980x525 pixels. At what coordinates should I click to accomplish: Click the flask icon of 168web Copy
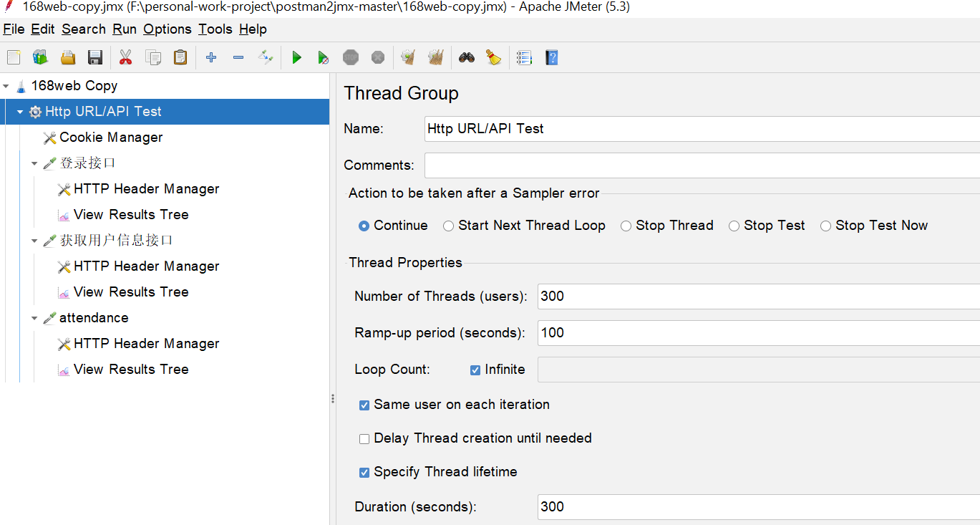coord(21,86)
